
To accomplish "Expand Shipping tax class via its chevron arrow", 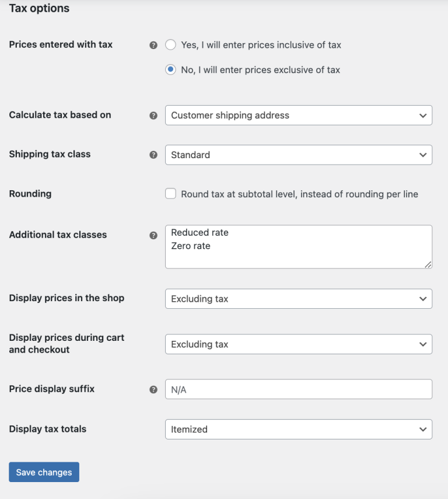I will tap(423, 155).
